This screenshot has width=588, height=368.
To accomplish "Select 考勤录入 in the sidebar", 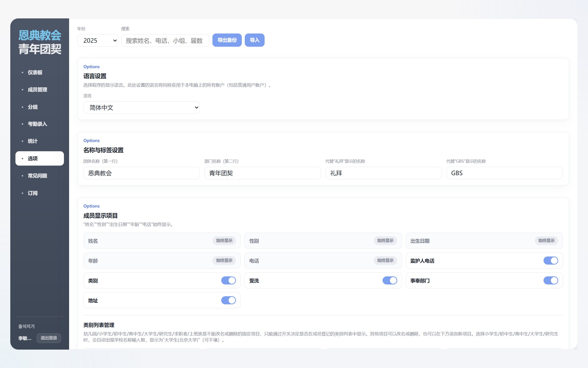I will pos(39,124).
